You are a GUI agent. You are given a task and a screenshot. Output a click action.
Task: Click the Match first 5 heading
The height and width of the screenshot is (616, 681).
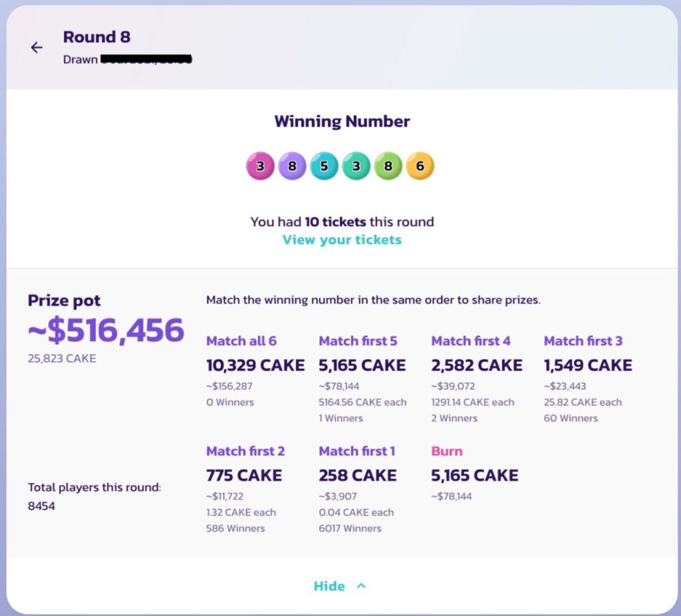click(x=358, y=341)
